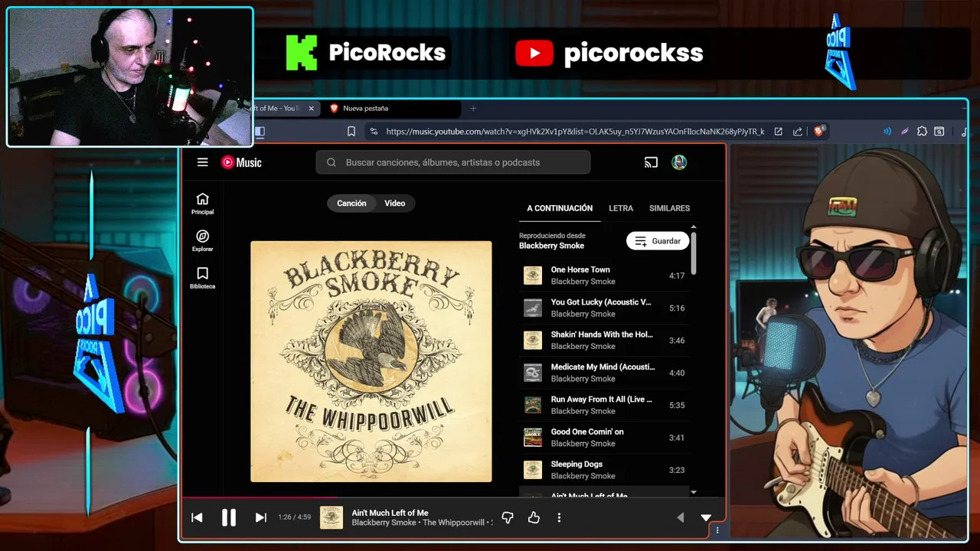The image size is (980, 551).
Task: Play Shakin' Hands With the Holy Ghost
Action: click(603, 340)
